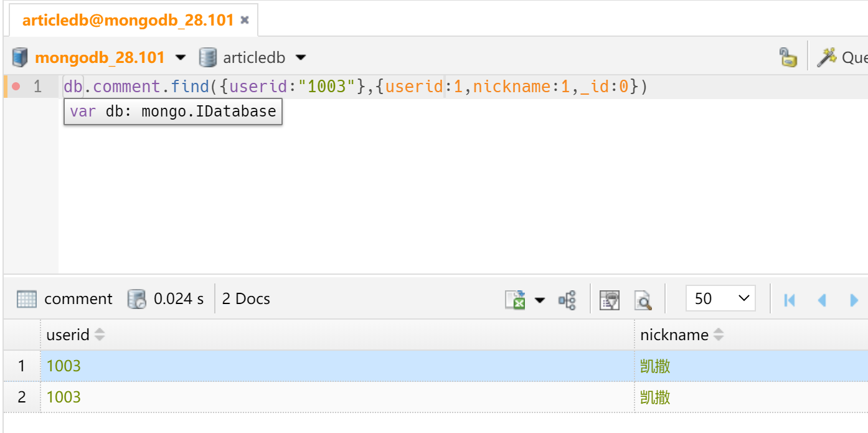This screenshot has width=868, height=433.
Task: Click the filter results icon
Action: pyautogui.click(x=610, y=300)
